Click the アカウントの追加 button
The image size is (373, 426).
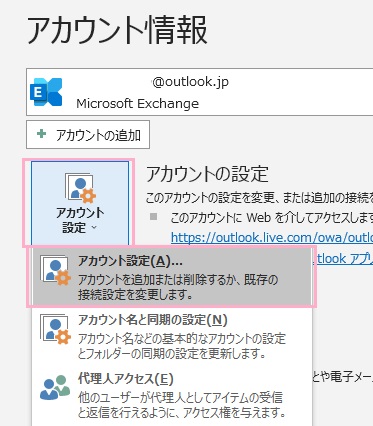point(88,135)
